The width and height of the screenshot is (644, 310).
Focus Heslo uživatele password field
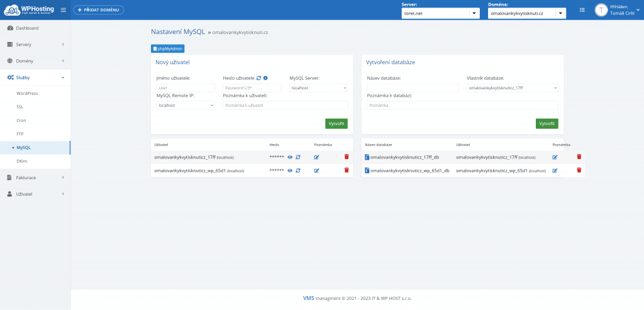252,88
